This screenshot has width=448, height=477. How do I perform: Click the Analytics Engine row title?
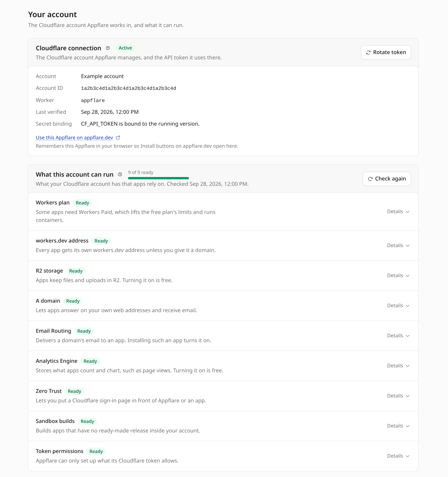point(57,361)
